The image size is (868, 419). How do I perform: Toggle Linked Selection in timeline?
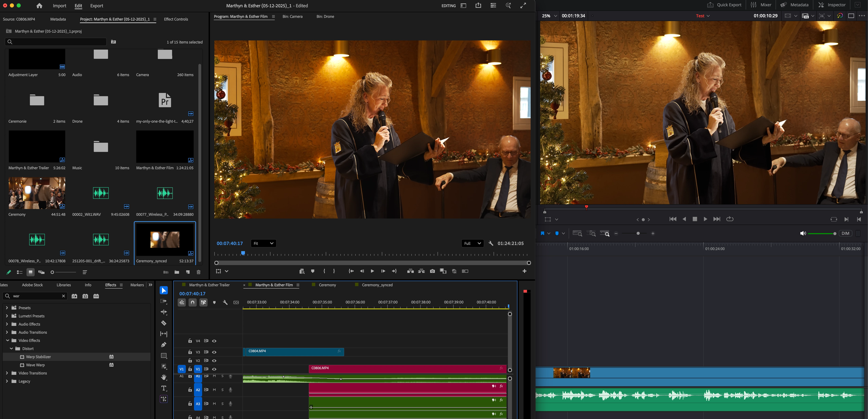tap(203, 302)
